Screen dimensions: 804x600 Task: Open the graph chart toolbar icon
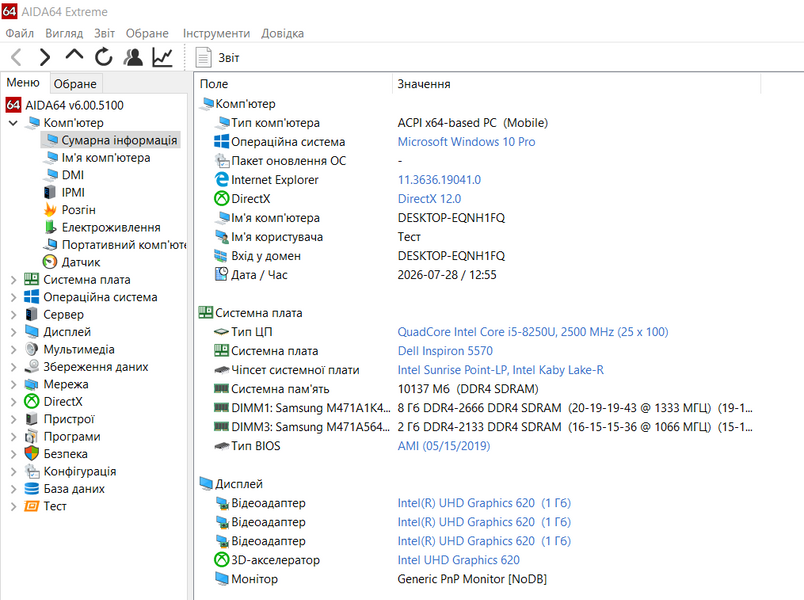[162, 57]
